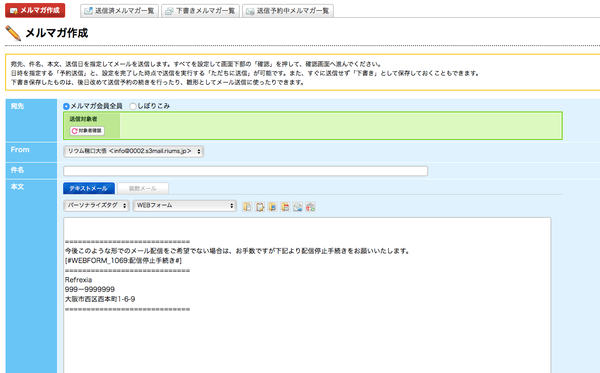Click the last toolbar icon with green plus

(x=310, y=207)
